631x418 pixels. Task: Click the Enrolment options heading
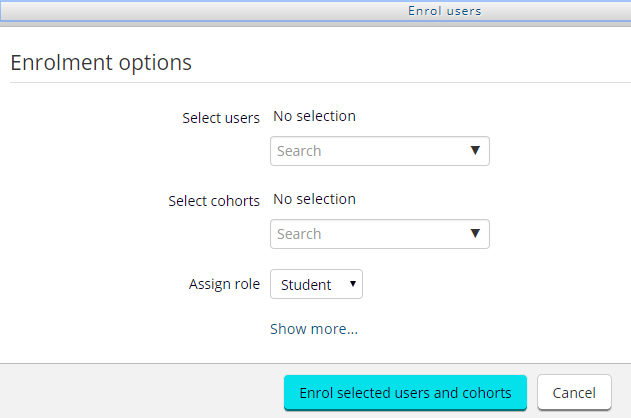pos(101,62)
